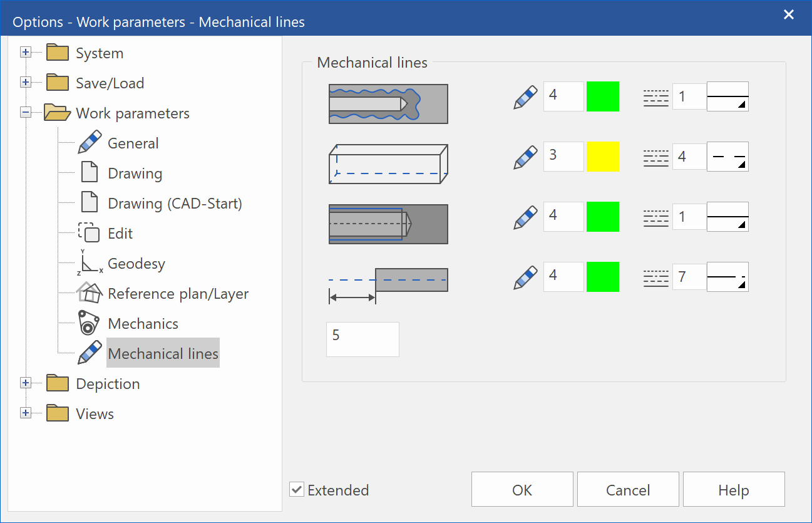Image resolution: width=812 pixels, height=523 pixels.
Task: Select Drawing (CAD-Start) in tree
Action: pos(175,204)
